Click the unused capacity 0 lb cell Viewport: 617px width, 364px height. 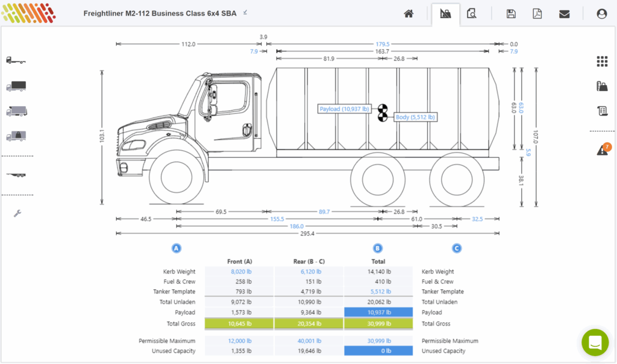378,351
